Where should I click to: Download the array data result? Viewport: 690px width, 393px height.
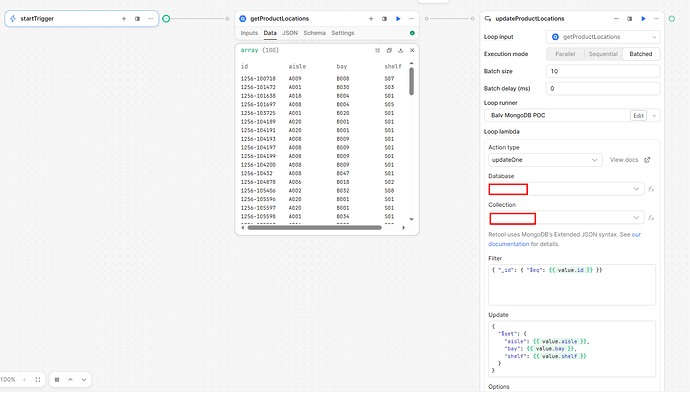click(x=400, y=51)
